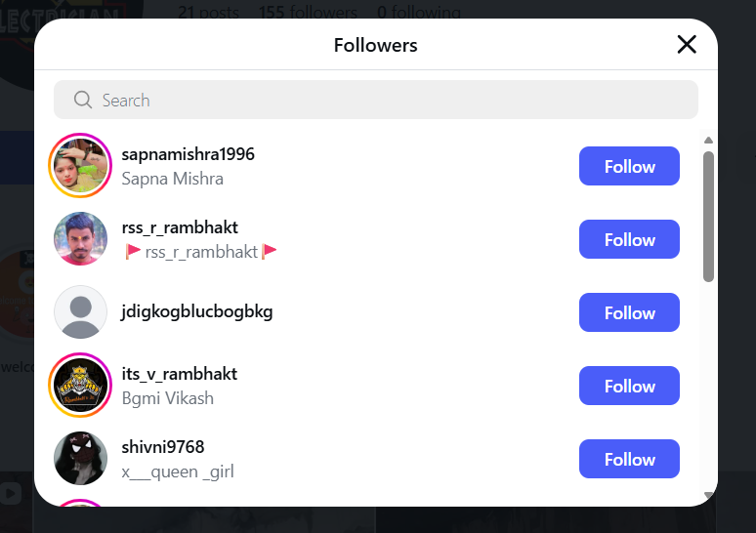Click the Search followers input field

click(391, 100)
